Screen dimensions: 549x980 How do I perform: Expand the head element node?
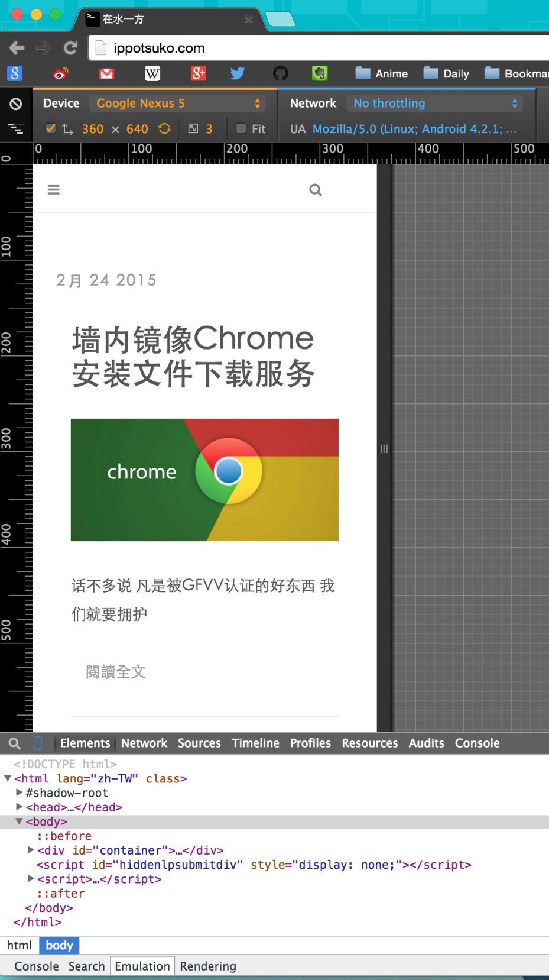(x=20, y=807)
